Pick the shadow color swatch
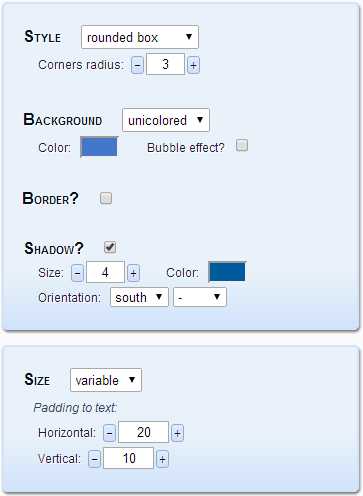Viewport: 363px width, 496px height. click(x=227, y=272)
